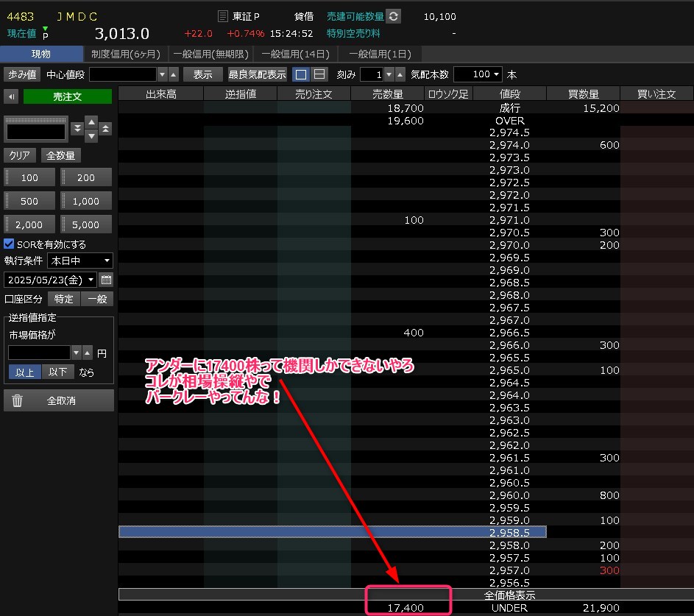694x616 pixels.
Task: Click the 2,971.0 price cell
Action: pos(510,220)
